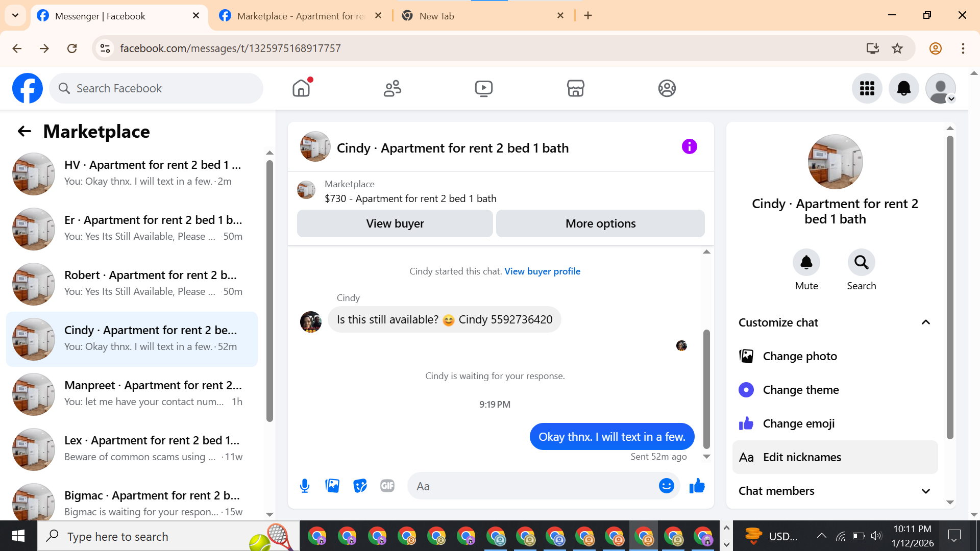Click the View buyer button
The width and height of the screenshot is (980, 551).
(x=395, y=223)
